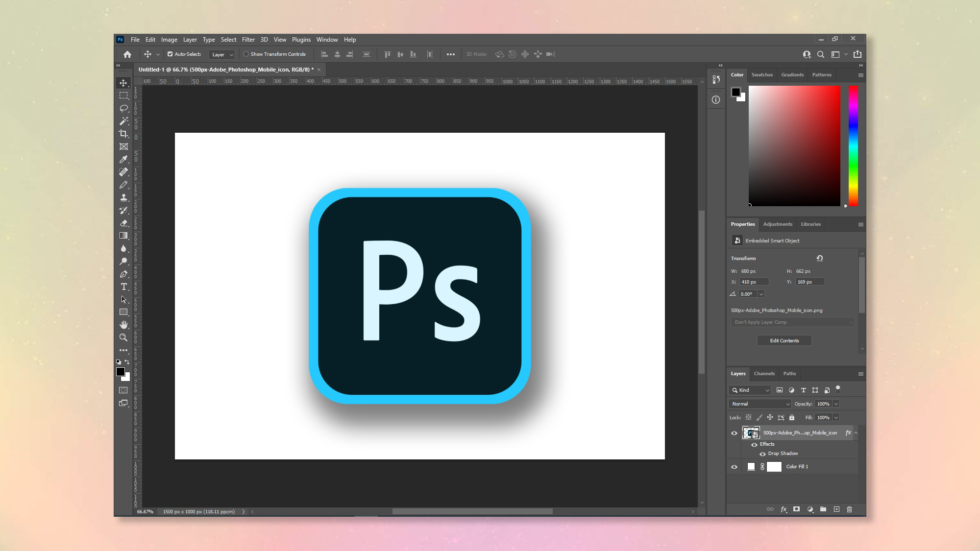980x551 pixels.
Task: Toggle visibility of Color Fill 1 layer
Action: 735,466
